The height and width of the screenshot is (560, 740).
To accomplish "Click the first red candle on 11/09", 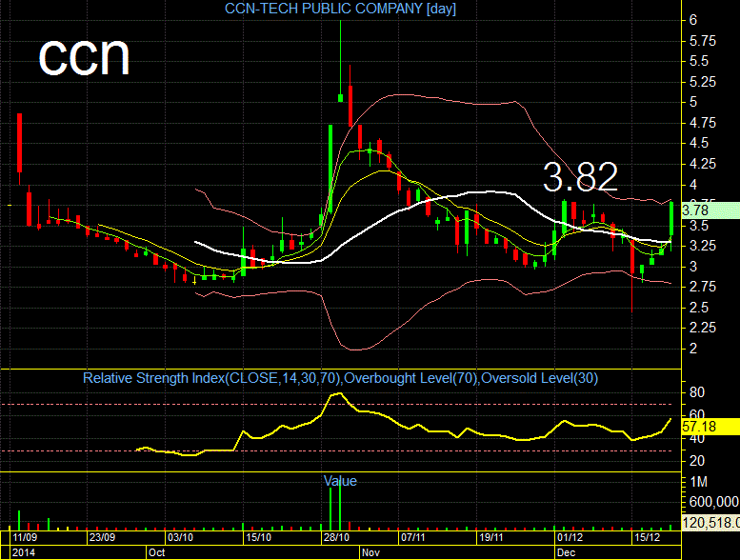I will coord(19,149).
